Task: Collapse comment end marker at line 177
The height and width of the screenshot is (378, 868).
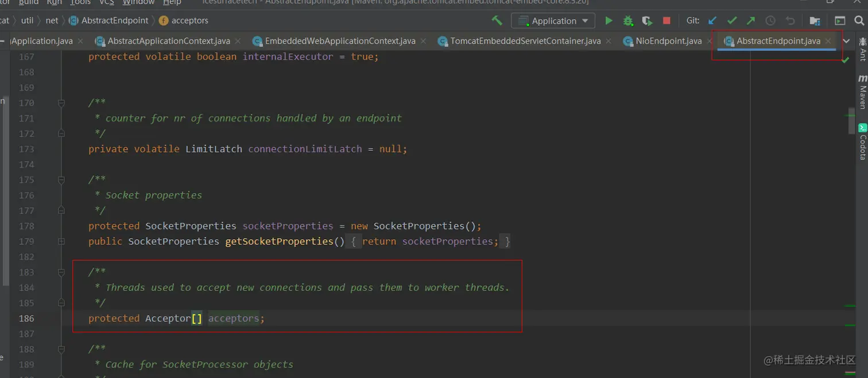Action: point(61,211)
